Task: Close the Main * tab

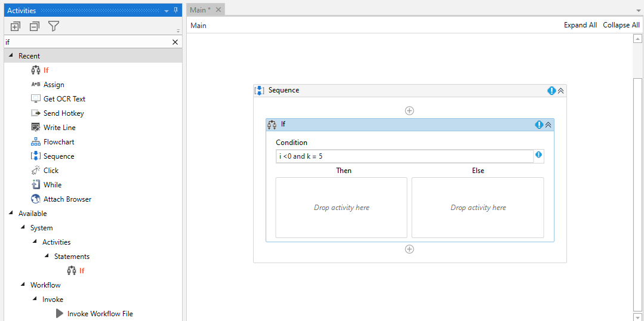Action: pos(218,10)
